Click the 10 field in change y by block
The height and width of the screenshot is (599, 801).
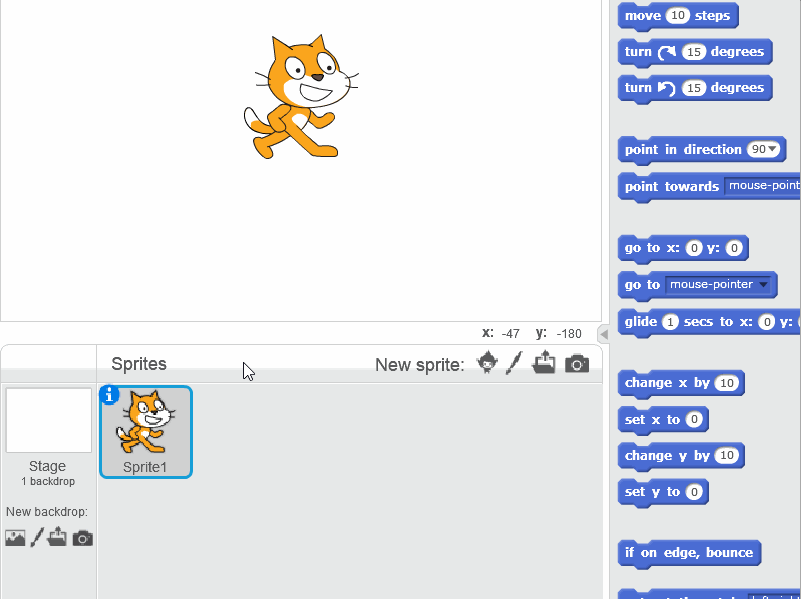point(727,456)
